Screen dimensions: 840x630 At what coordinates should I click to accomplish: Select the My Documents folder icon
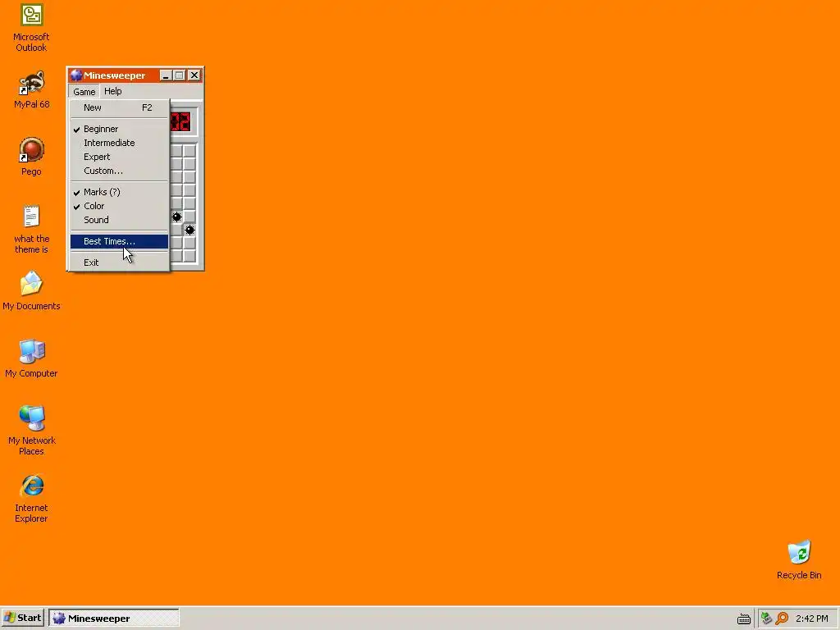(x=31, y=291)
